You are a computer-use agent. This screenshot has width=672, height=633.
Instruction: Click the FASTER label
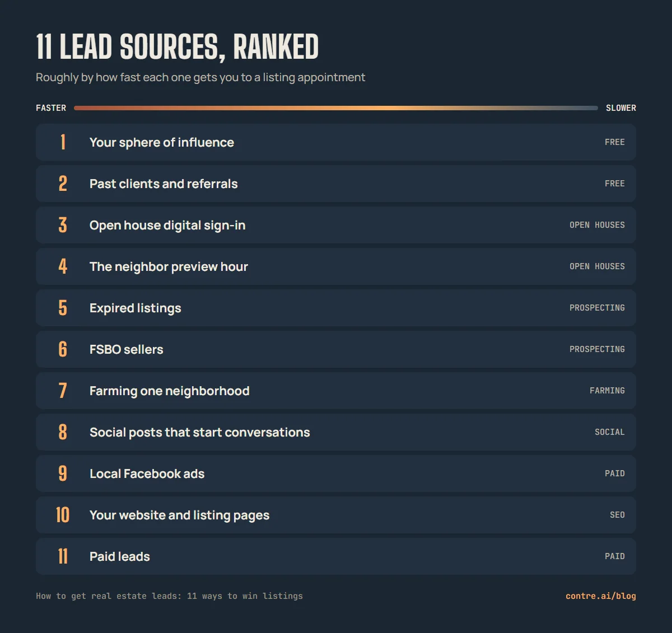[51, 108]
